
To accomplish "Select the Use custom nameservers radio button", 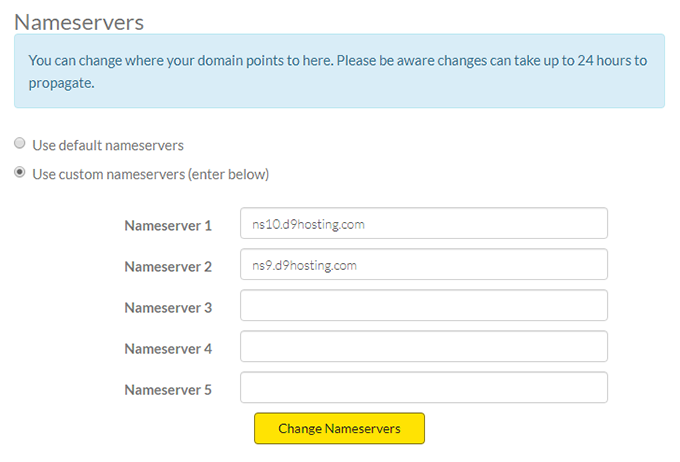I will click(20, 172).
